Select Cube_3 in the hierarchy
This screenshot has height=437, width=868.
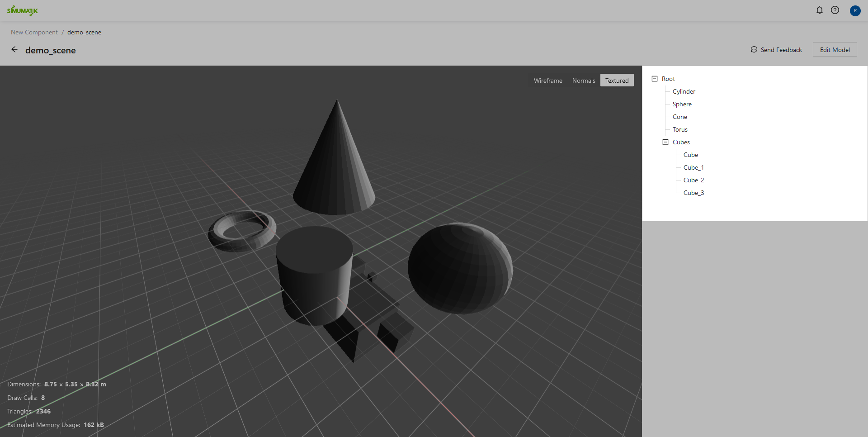[693, 193]
